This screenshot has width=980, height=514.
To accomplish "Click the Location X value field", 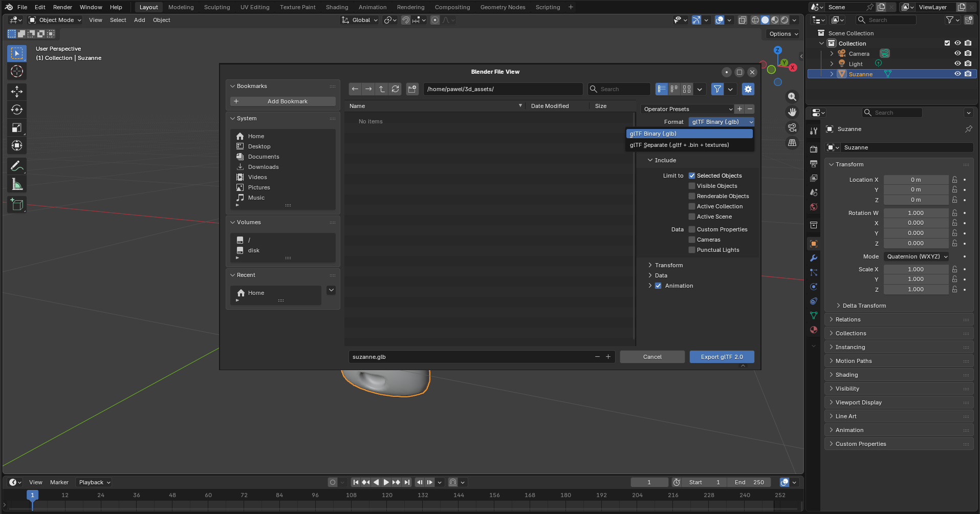I will coord(916,180).
